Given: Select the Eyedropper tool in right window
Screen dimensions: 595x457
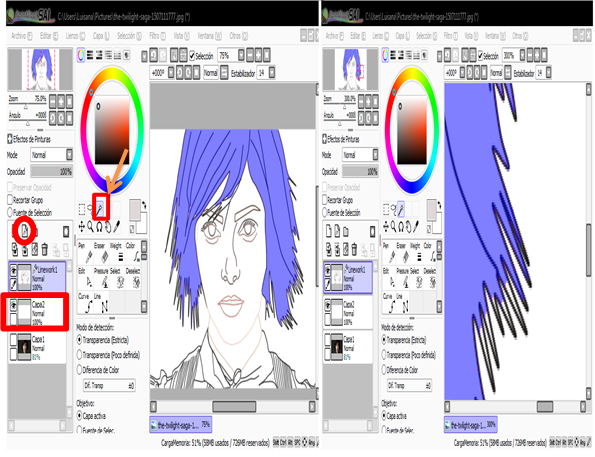Looking at the screenshot, I should point(417,227).
